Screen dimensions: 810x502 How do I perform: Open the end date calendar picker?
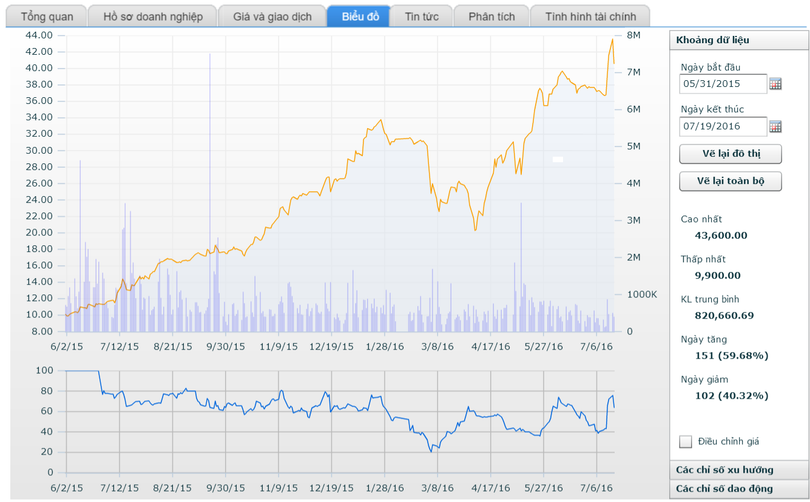775,126
